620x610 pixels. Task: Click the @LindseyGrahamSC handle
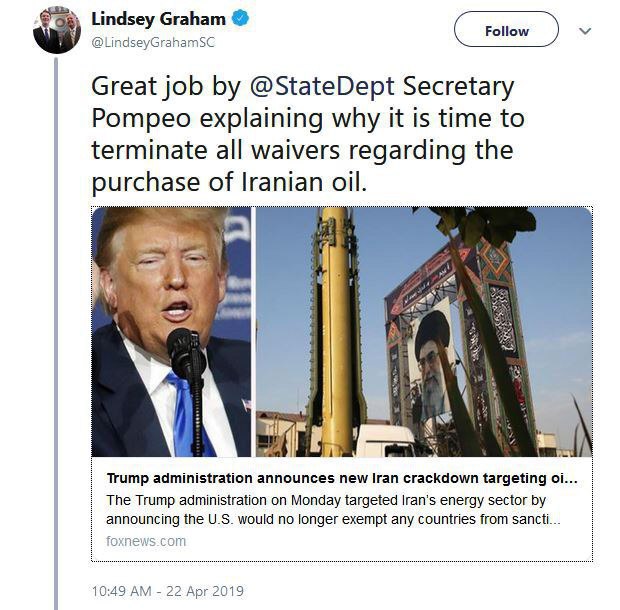click(152, 42)
